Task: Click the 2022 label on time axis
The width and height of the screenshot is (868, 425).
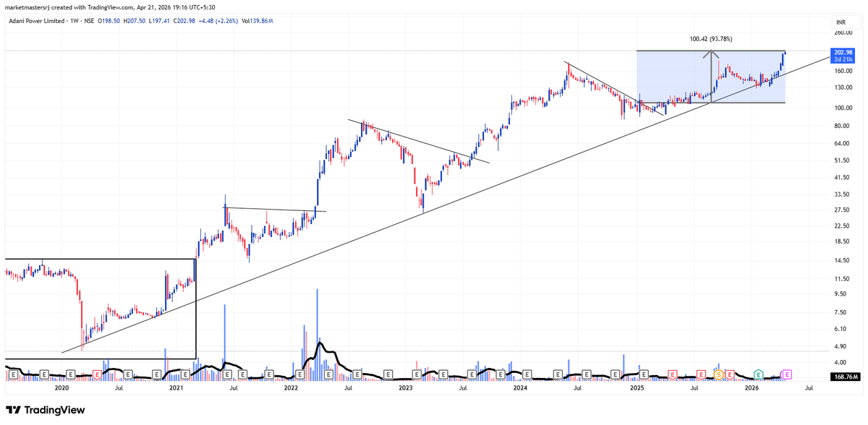Action: [291, 388]
